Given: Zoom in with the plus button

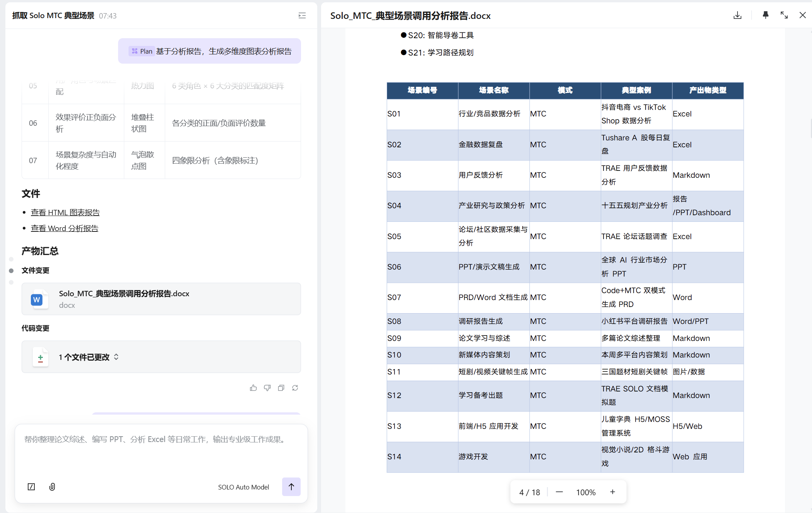Looking at the screenshot, I should 612,492.
